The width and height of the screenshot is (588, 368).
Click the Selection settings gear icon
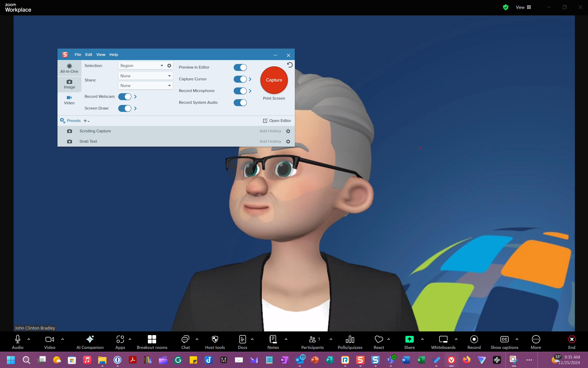tap(169, 65)
